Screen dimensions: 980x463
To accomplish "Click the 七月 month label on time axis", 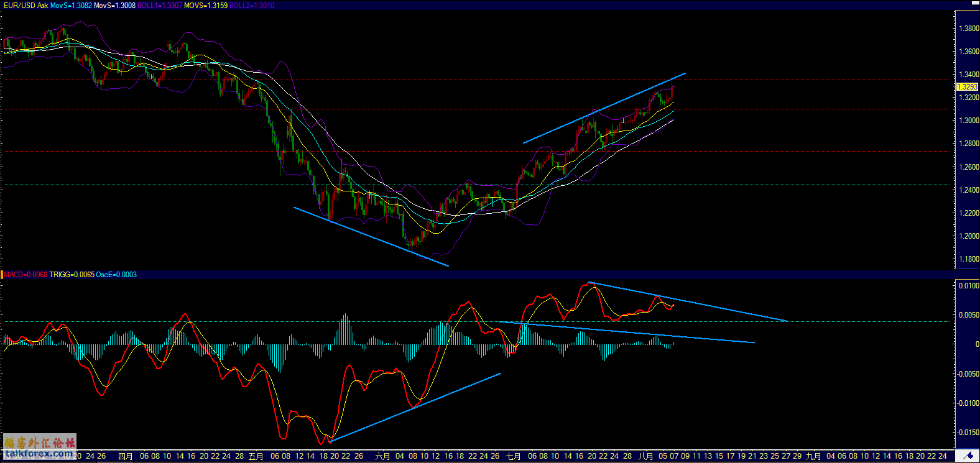I will (x=514, y=456).
